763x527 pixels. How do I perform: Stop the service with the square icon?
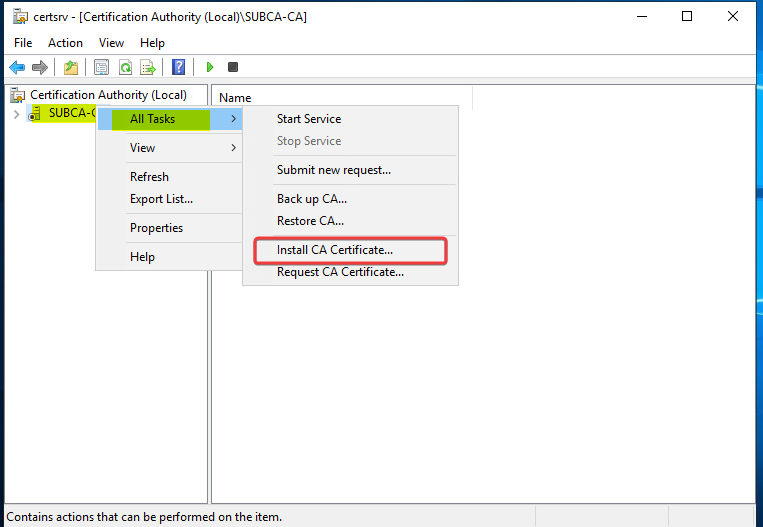(x=233, y=67)
